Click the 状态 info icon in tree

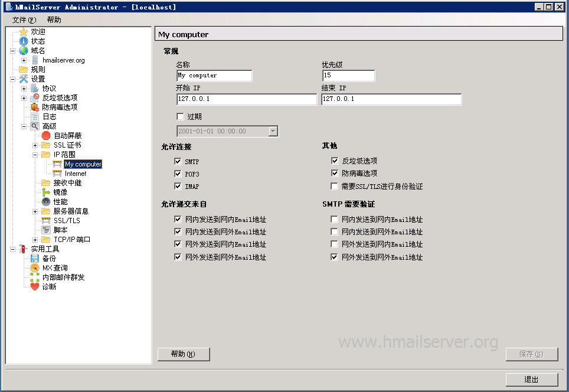24,41
